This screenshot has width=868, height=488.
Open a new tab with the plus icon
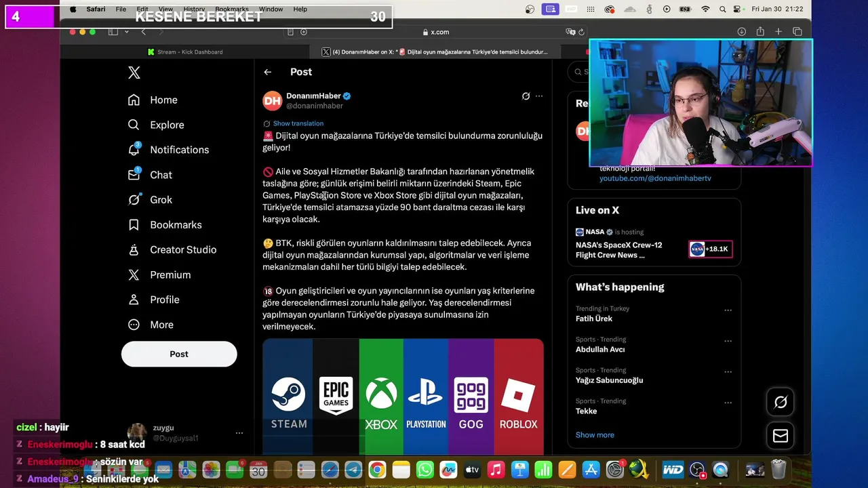(x=778, y=32)
